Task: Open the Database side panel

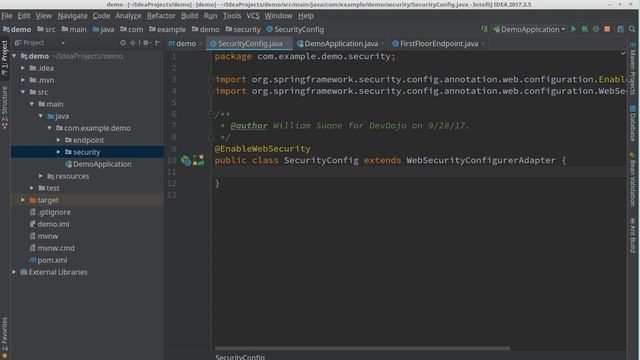Action: click(632, 124)
